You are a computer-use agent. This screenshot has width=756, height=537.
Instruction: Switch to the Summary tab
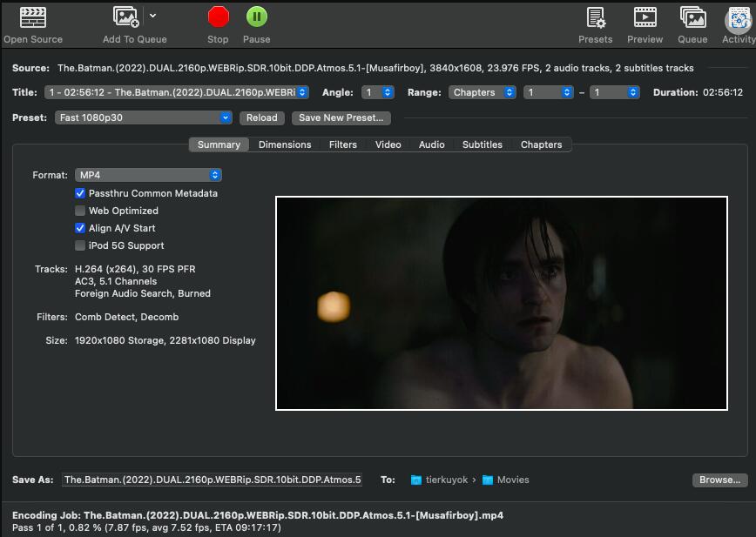[x=219, y=144]
